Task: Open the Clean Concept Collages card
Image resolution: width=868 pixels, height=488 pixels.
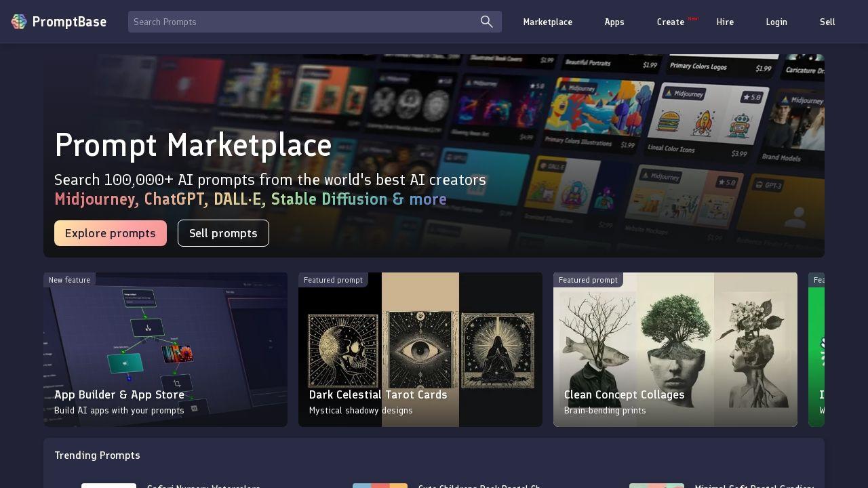Action: click(x=675, y=350)
